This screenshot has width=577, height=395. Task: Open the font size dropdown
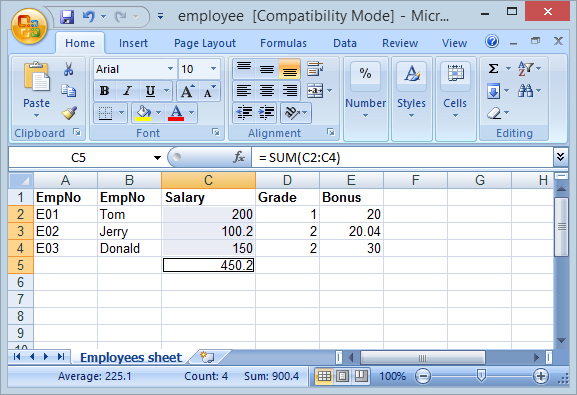(213, 69)
